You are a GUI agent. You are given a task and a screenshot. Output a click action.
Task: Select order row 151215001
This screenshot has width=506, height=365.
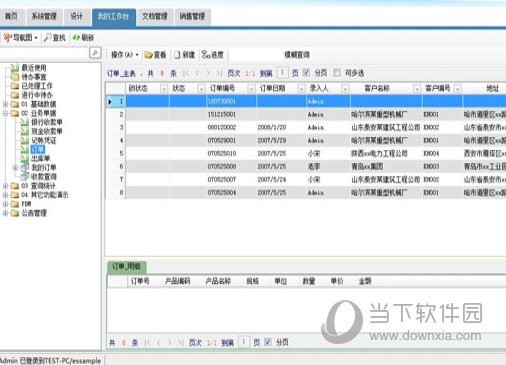click(x=306, y=114)
